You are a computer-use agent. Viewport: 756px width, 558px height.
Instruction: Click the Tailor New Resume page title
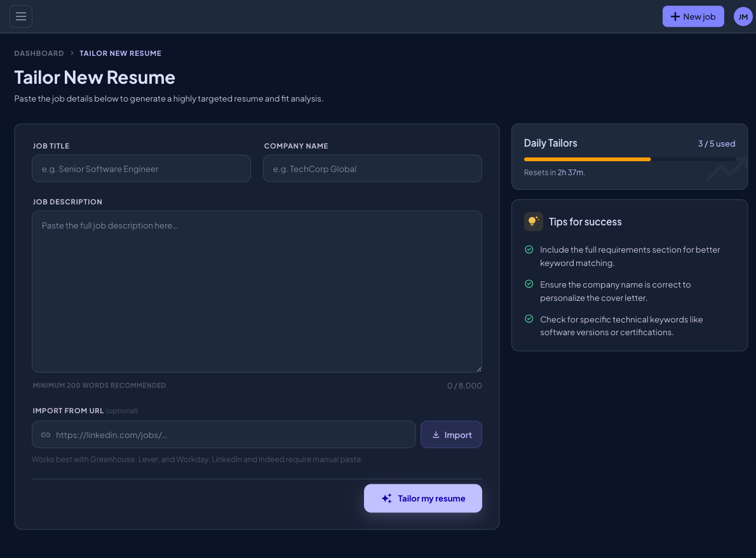95,77
